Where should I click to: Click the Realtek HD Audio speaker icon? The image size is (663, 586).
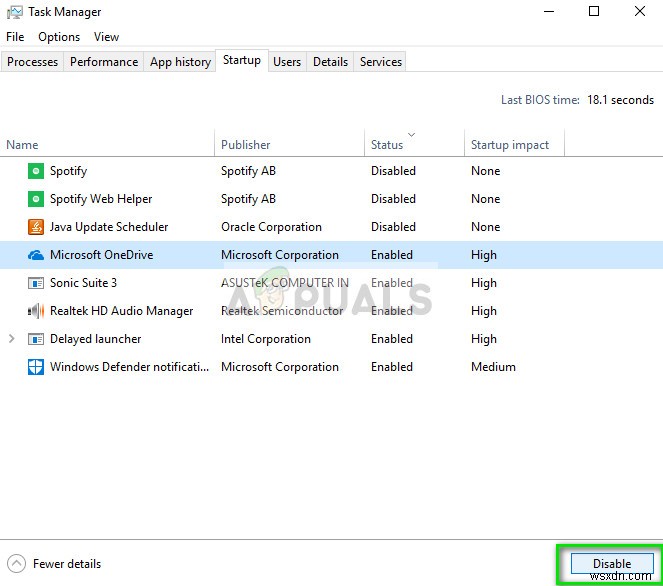click(x=36, y=311)
